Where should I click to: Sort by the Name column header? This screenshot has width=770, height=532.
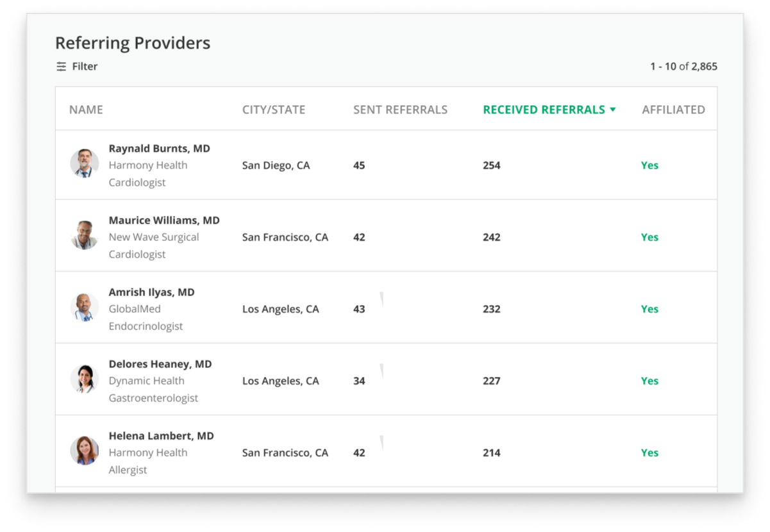pos(86,110)
